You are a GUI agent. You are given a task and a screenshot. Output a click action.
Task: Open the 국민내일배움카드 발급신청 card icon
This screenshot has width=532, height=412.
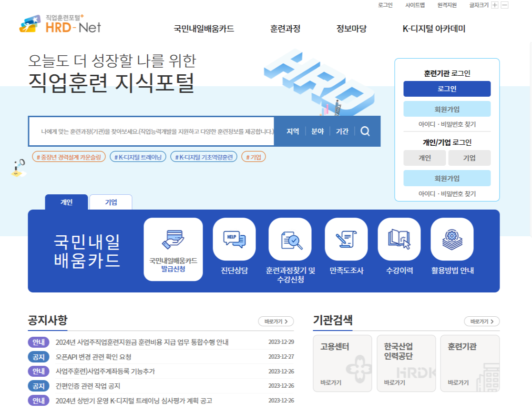[x=173, y=249]
